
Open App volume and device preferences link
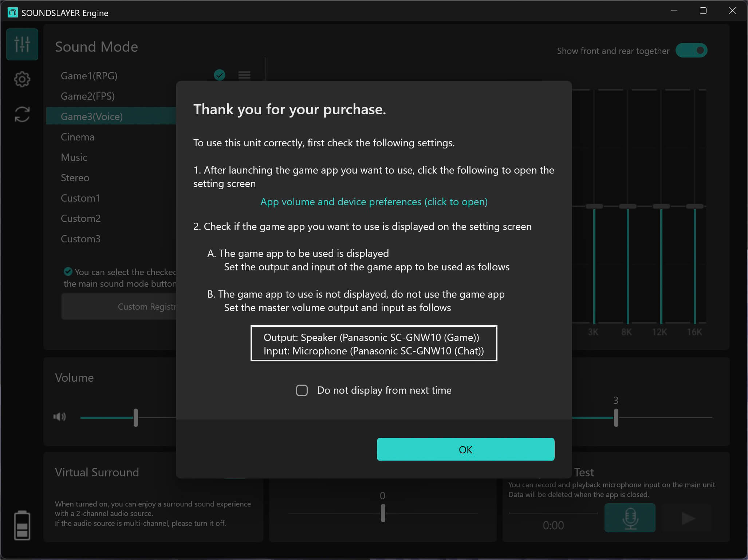(374, 202)
